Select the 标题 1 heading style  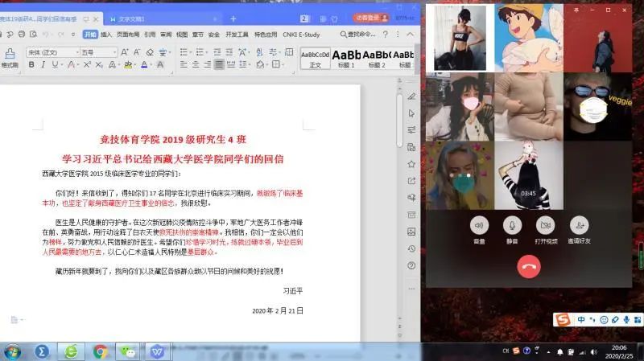click(346, 57)
